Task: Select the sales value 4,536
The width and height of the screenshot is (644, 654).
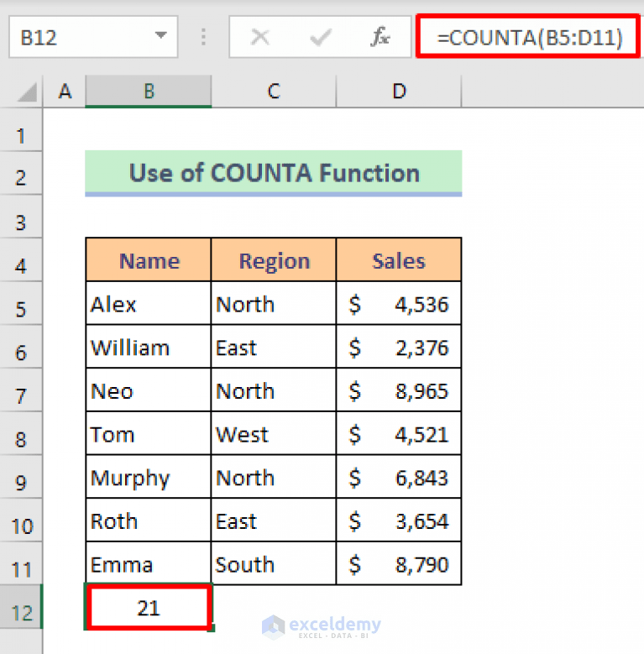Action: pos(399,304)
